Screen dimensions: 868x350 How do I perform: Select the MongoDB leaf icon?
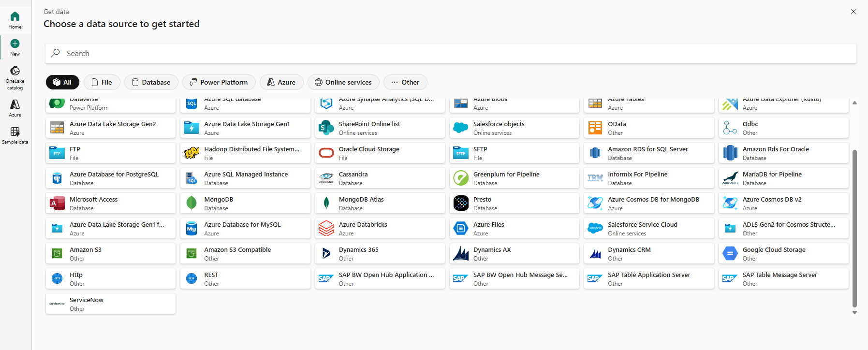tap(191, 204)
